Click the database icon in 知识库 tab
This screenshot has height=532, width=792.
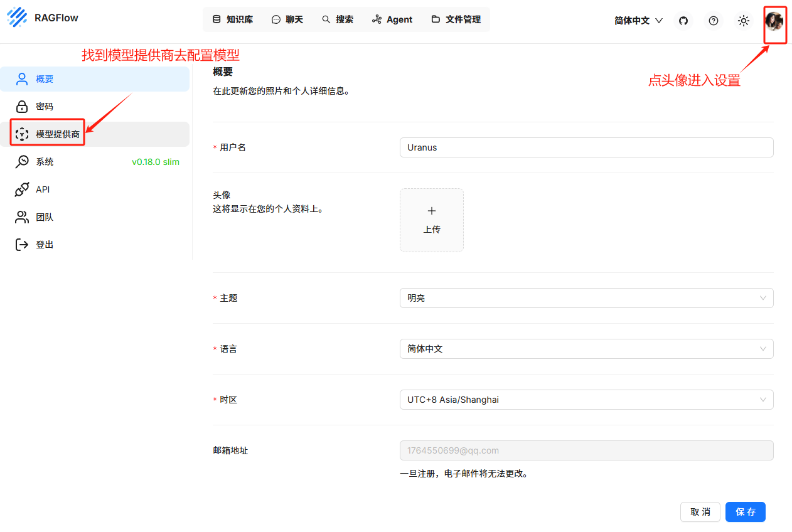point(217,19)
